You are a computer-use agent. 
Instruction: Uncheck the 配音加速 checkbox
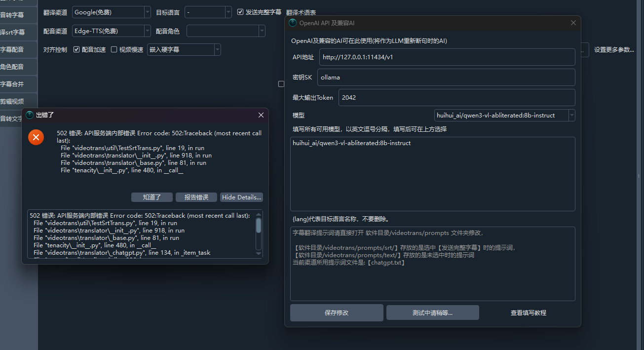point(76,49)
